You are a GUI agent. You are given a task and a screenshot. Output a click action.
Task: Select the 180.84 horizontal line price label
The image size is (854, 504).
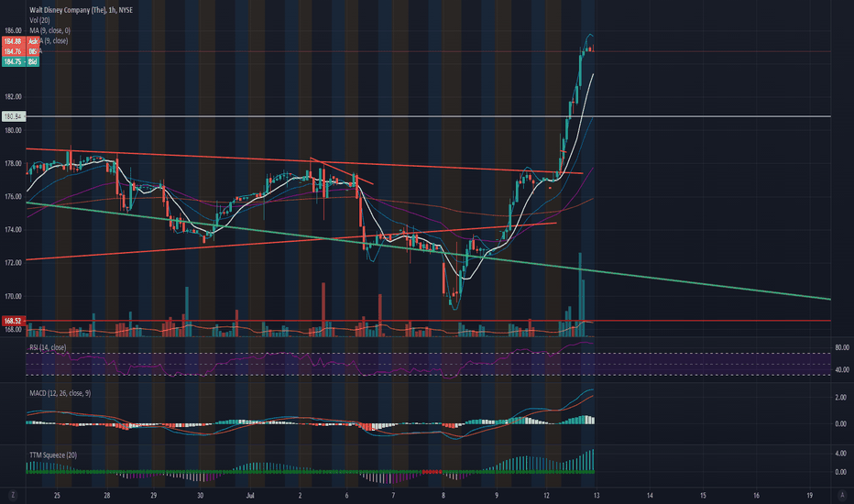pos(13,116)
